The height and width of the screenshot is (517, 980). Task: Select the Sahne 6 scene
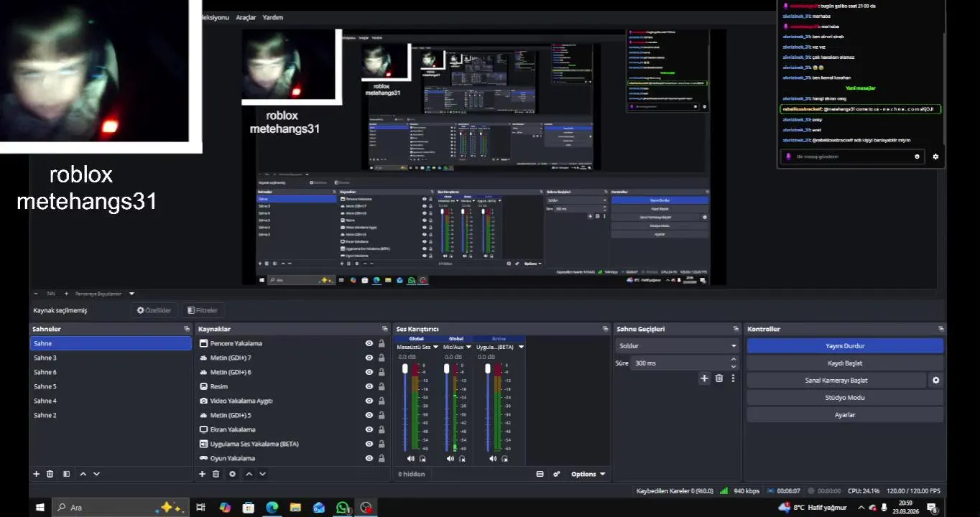[111, 372]
